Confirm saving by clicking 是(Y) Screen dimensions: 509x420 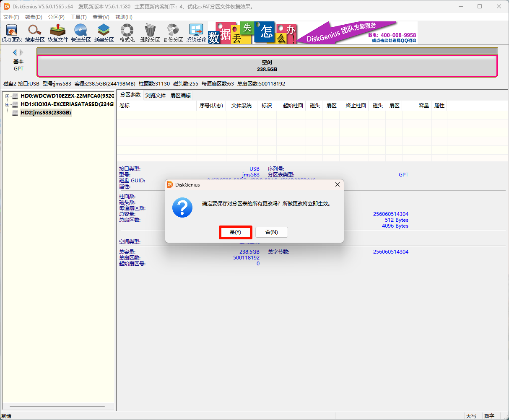235,232
